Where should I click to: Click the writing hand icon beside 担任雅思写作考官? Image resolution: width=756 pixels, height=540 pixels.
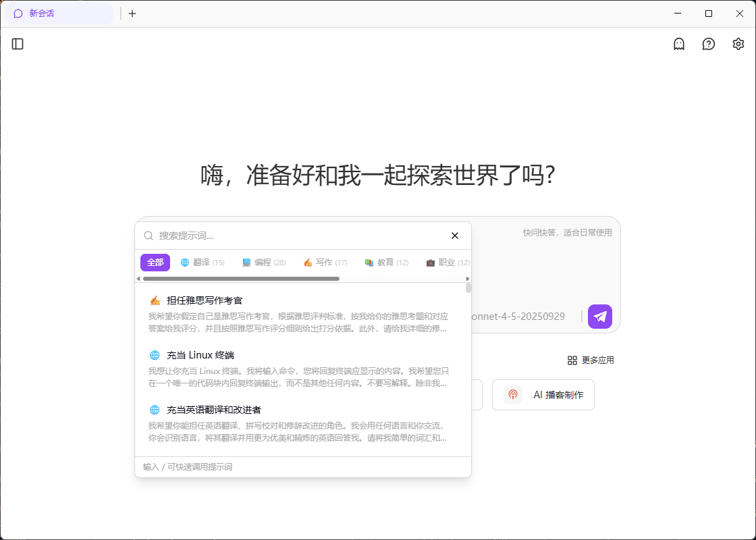coord(155,300)
